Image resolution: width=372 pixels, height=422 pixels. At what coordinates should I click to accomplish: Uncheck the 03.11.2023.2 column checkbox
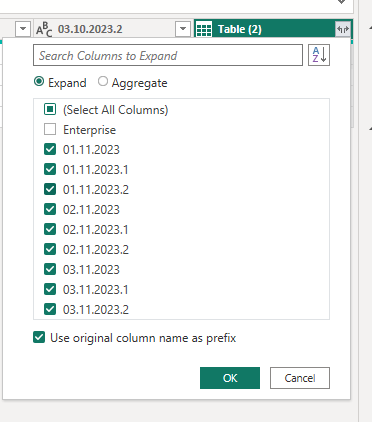click(x=50, y=309)
